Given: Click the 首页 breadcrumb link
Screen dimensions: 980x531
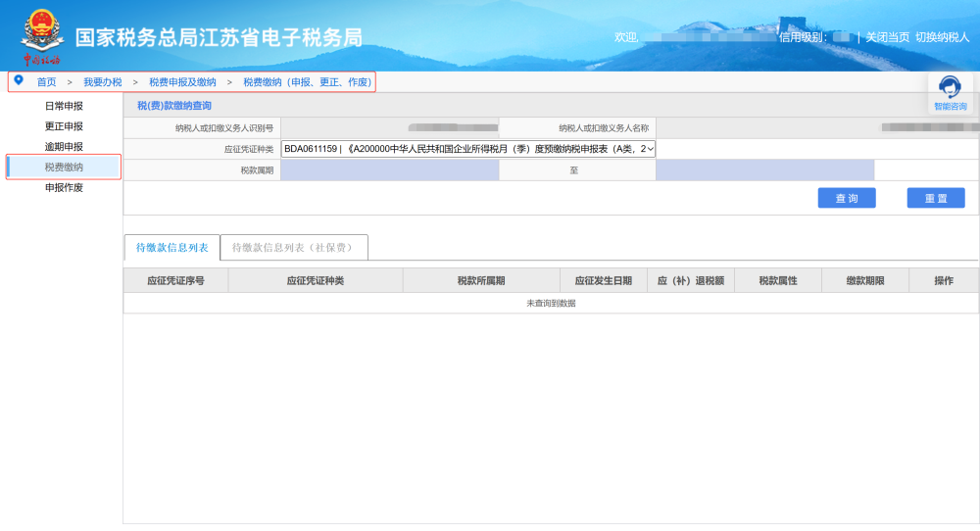Looking at the screenshot, I should (x=46, y=82).
